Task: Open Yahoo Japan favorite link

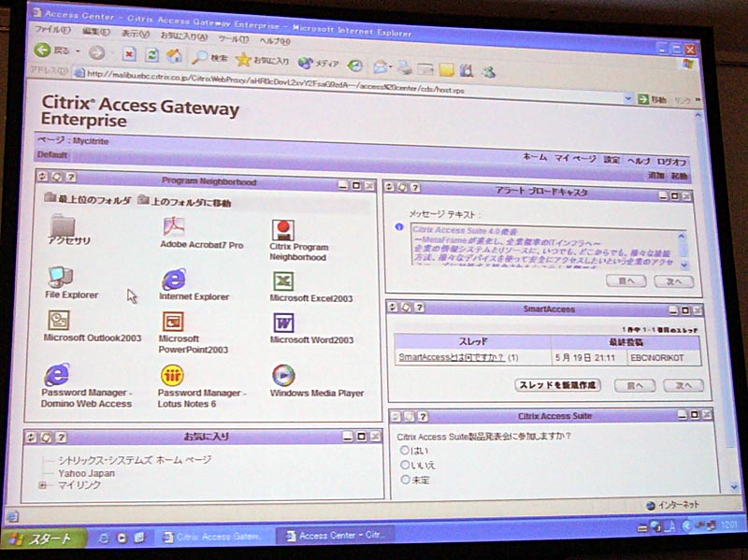Action: point(86,473)
